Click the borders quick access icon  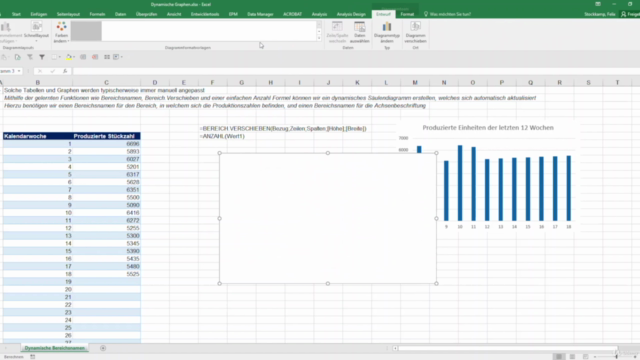[54, 57]
